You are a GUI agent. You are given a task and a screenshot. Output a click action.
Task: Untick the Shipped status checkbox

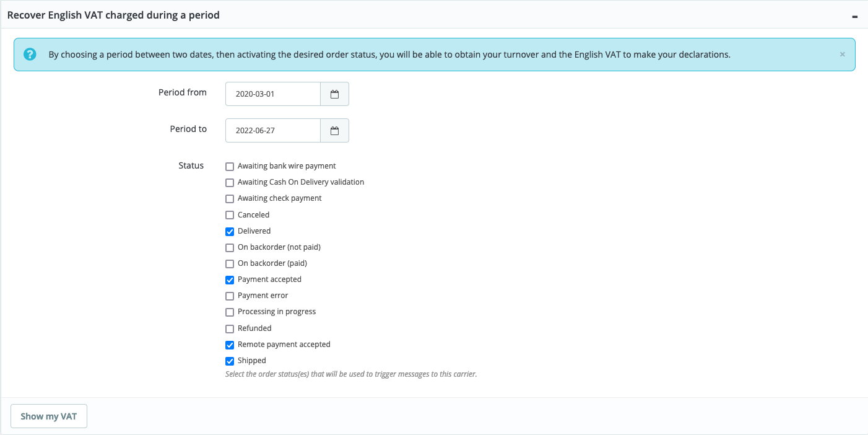pyautogui.click(x=230, y=361)
